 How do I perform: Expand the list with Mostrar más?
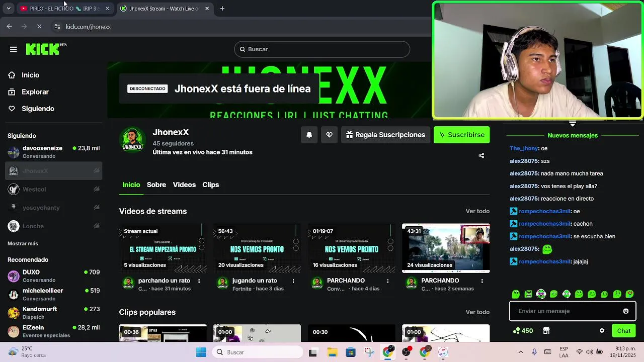pyautogui.click(x=23, y=243)
